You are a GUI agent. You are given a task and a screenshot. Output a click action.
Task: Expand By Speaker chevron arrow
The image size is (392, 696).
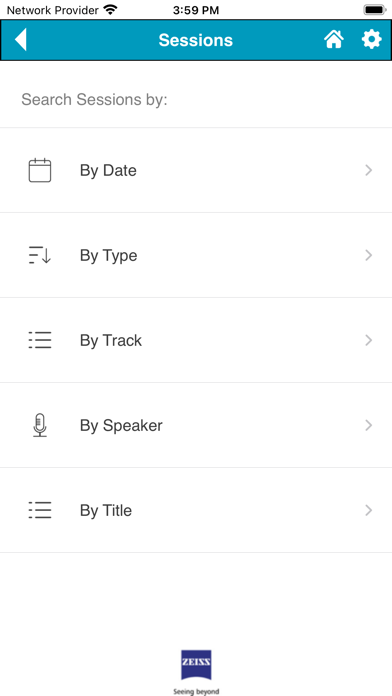coord(368,425)
